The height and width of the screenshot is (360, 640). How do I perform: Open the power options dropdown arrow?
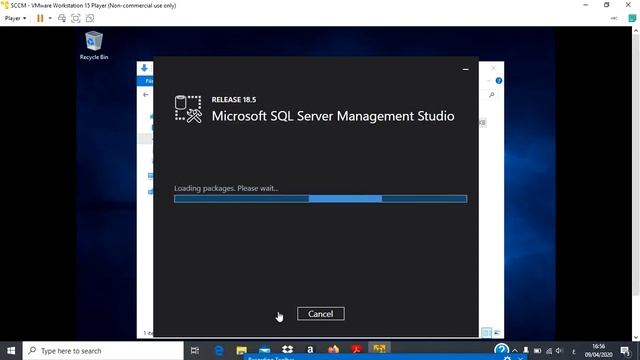(x=50, y=18)
